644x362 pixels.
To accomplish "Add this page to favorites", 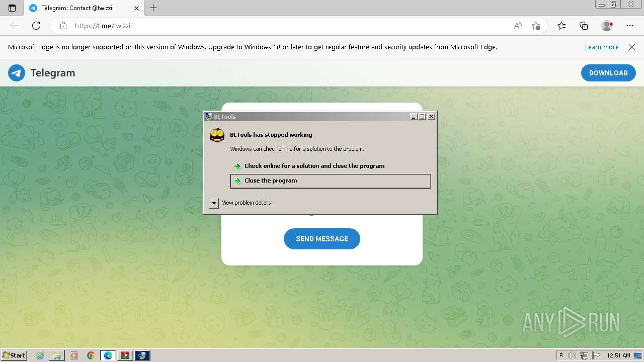I will 536,26.
